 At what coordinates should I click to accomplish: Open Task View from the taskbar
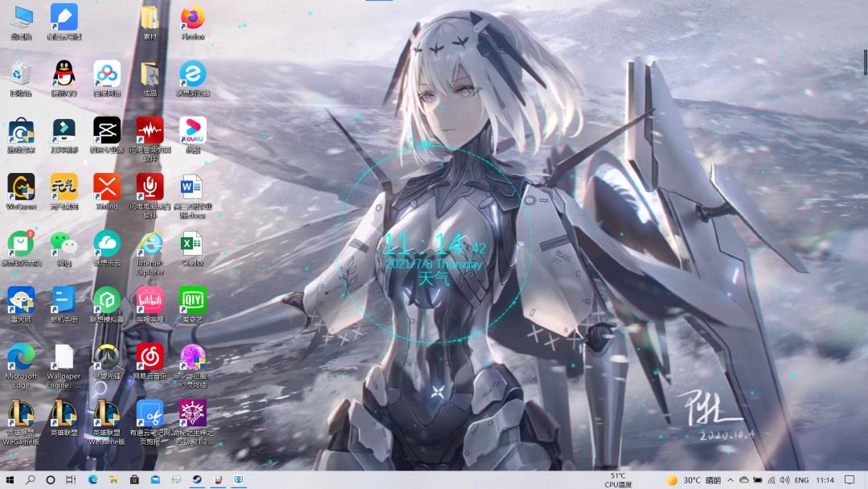[71, 480]
